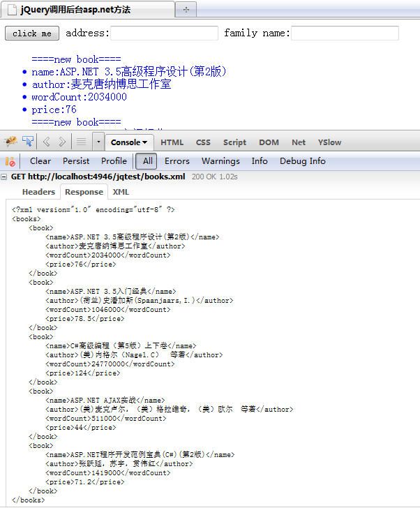This screenshot has height=508, width=420.
Task: Click the '<price>124</price>' line
Action: click(82, 373)
